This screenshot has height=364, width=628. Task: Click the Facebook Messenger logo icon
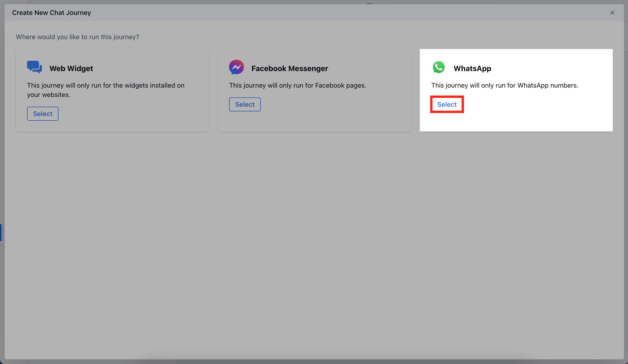pyautogui.click(x=236, y=67)
